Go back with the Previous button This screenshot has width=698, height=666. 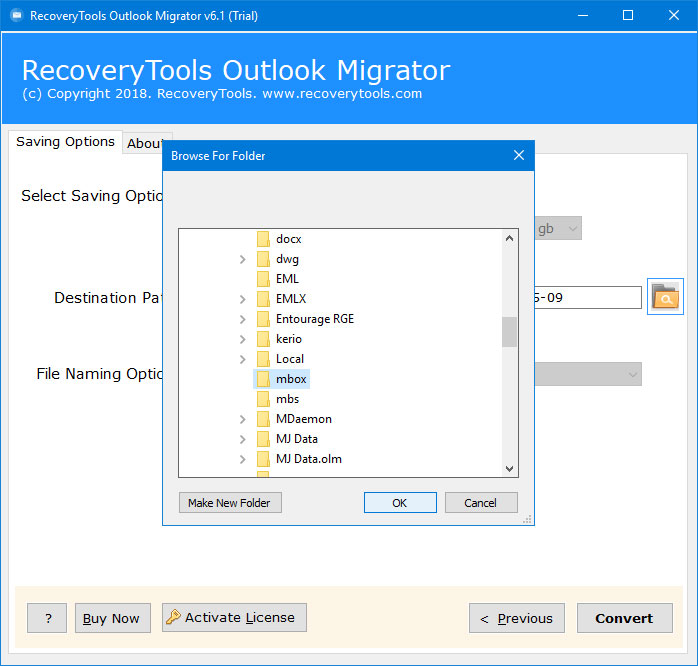(x=517, y=618)
